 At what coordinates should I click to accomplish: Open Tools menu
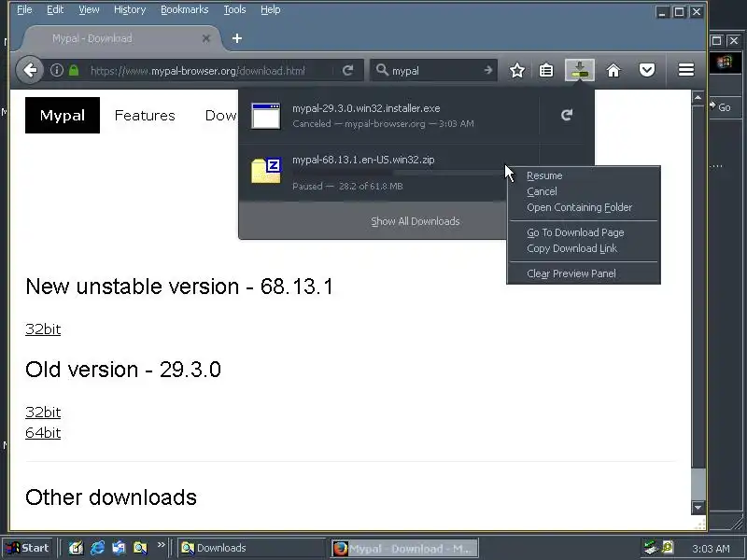pyautogui.click(x=234, y=9)
